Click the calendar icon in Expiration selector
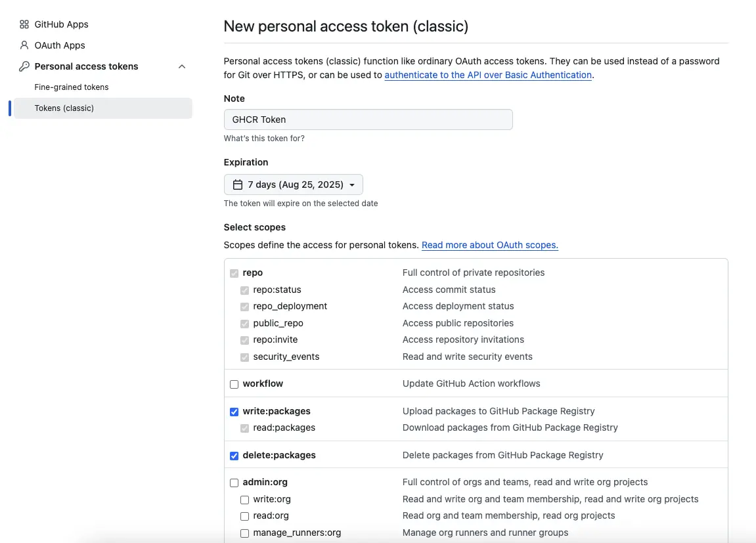 pos(238,185)
